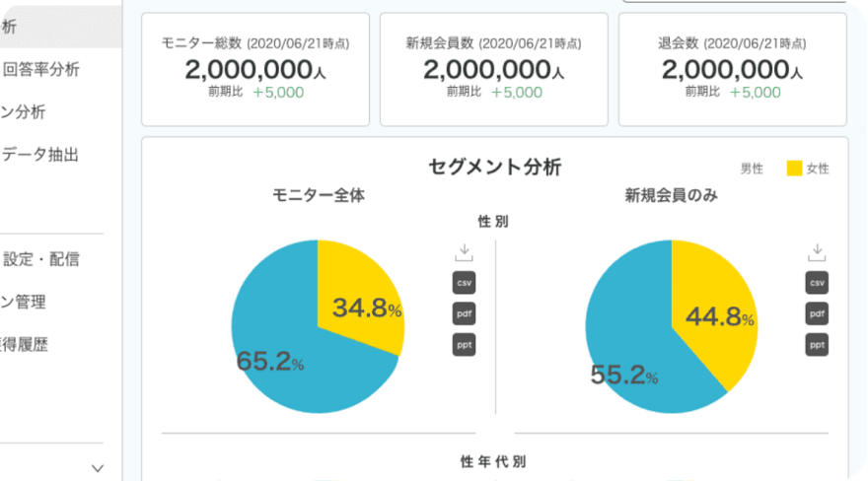Click the yellow 女性 legend swatch

794,169
